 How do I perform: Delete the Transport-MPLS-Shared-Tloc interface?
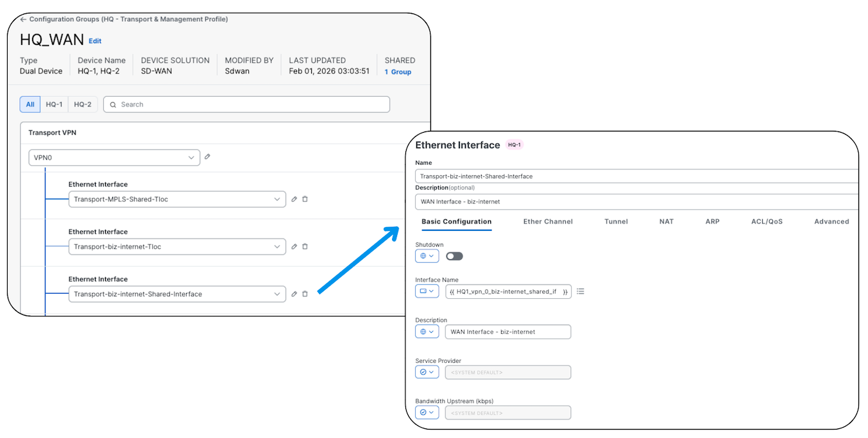[305, 199]
